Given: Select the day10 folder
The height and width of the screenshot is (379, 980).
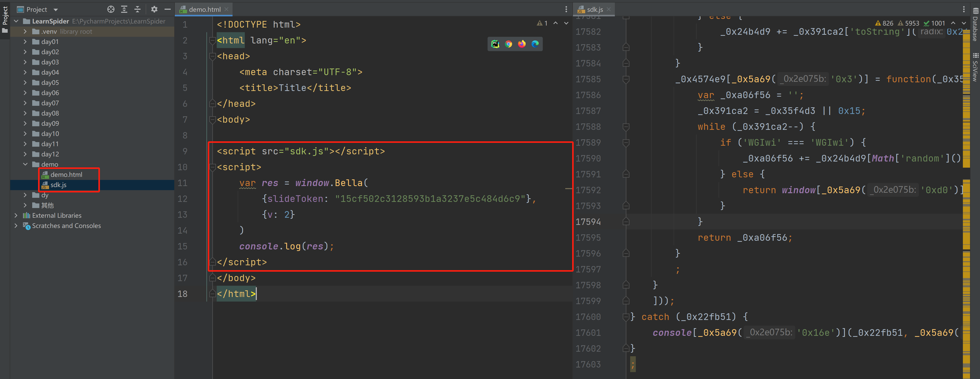Looking at the screenshot, I should (x=50, y=134).
